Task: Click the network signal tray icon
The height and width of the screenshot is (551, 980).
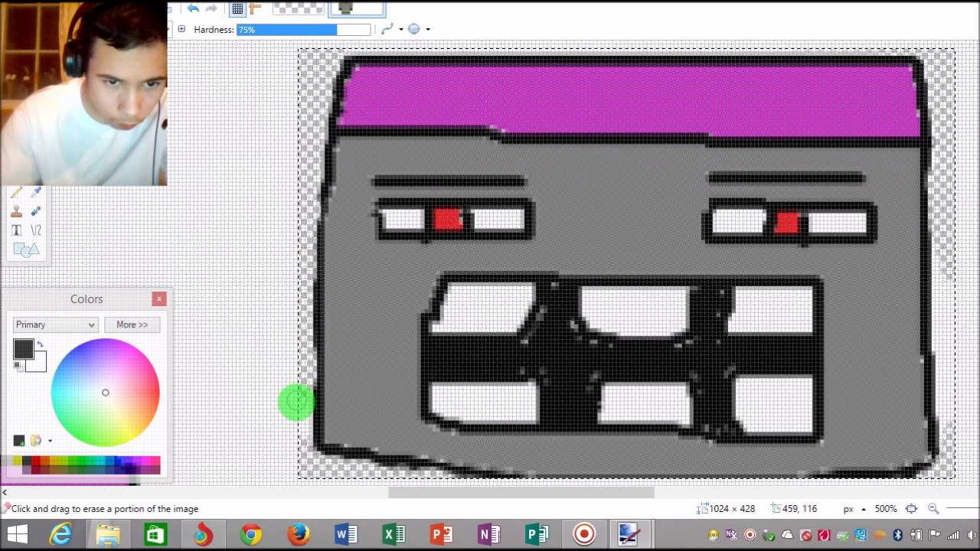Action: point(952,535)
